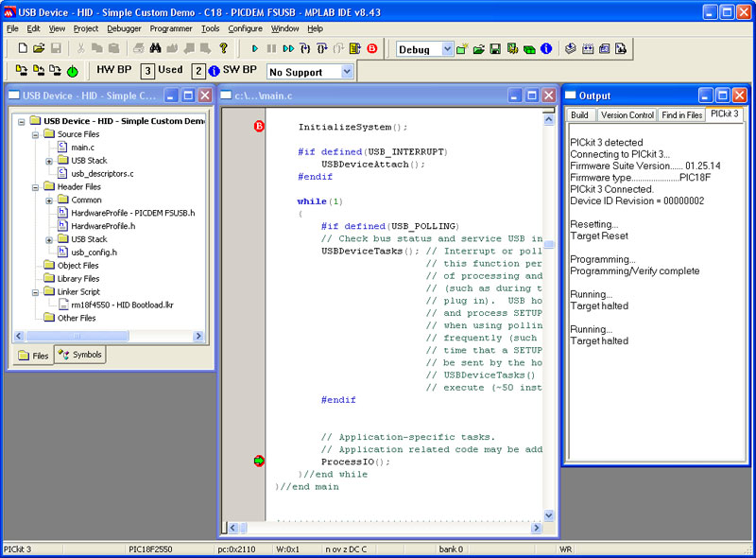Switch to the Symbols tab
This screenshot has width=756, height=558.
tap(80, 355)
